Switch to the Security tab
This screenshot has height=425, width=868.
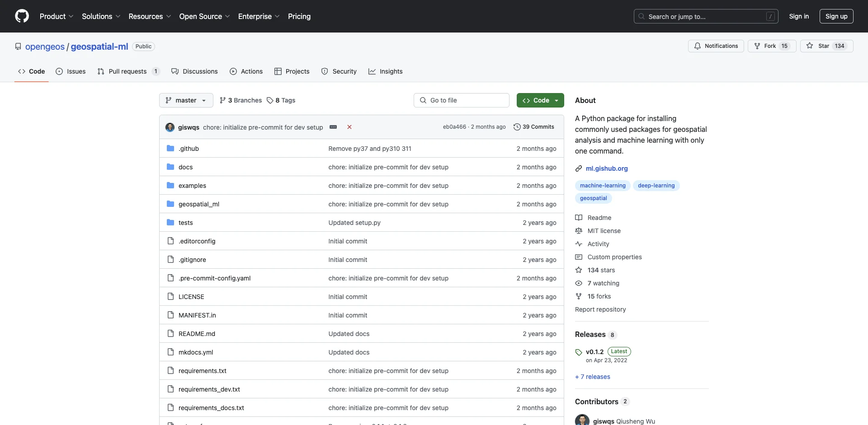(339, 71)
